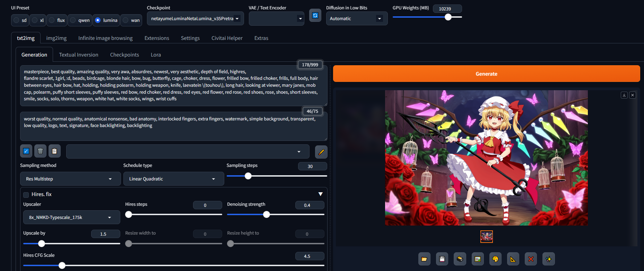Send image to img2img picture icon

click(478, 259)
